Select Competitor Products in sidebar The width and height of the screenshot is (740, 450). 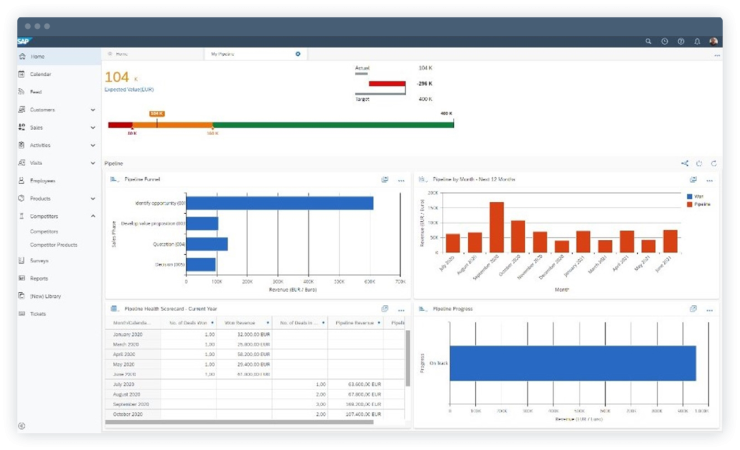[x=54, y=244]
